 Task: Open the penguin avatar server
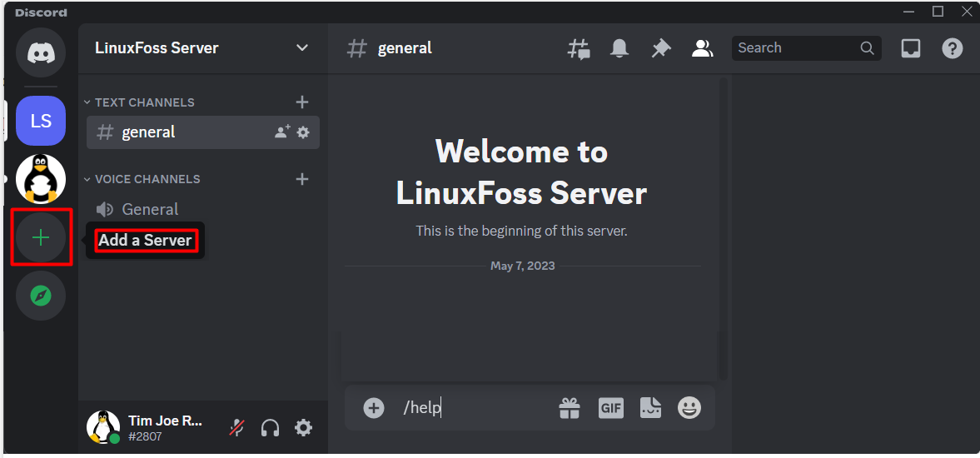pyautogui.click(x=41, y=179)
